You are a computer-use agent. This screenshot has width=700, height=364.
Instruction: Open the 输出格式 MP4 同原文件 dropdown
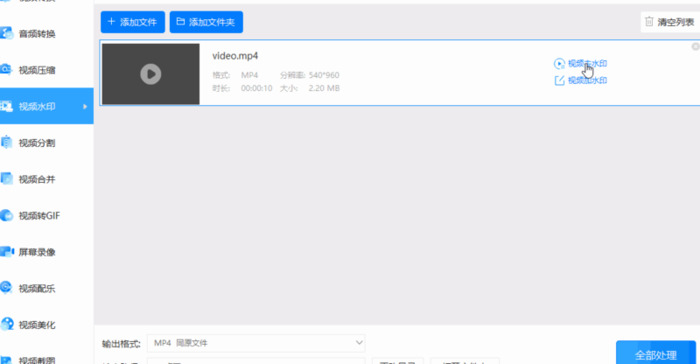(256, 343)
